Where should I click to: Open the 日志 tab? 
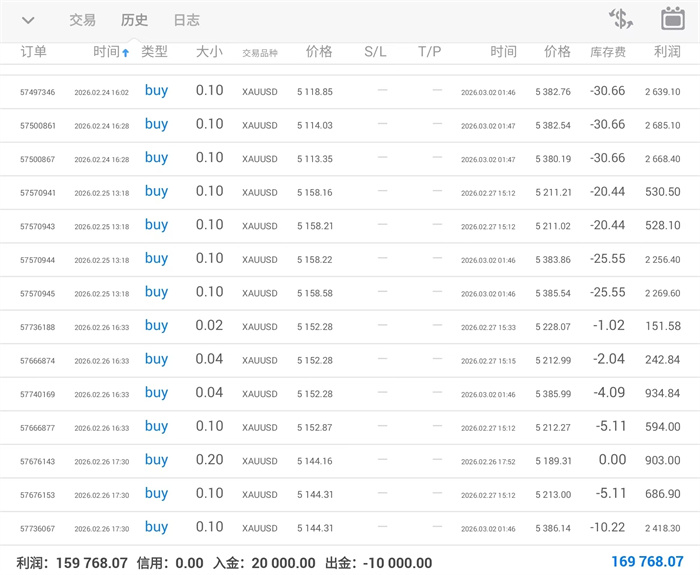point(186,20)
